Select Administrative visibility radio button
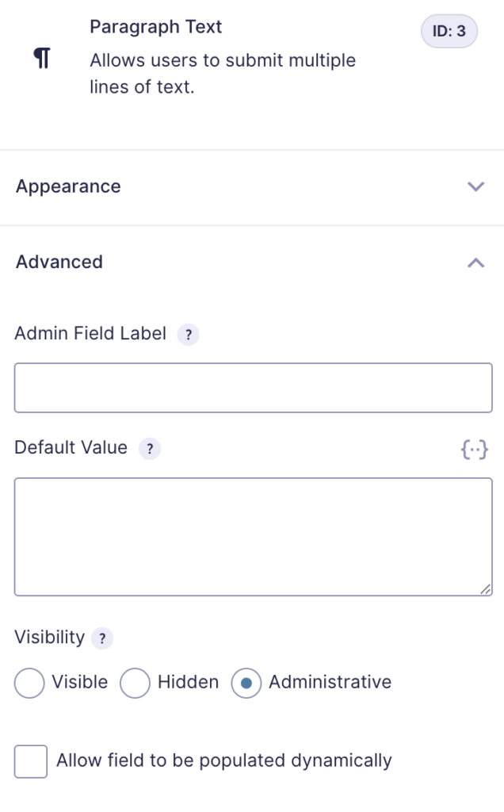Screen dimensions: 504x812 (x=246, y=683)
